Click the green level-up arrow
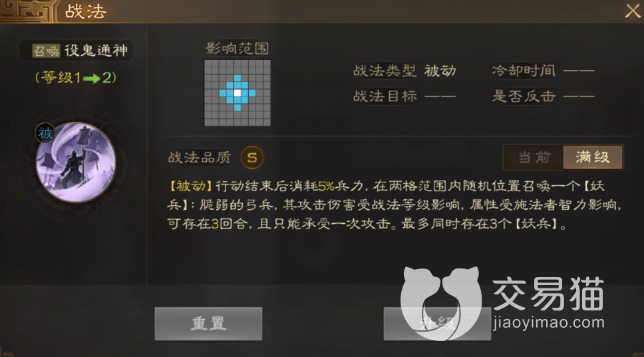The height and width of the screenshot is (357, 644). (x=92, y=78)
